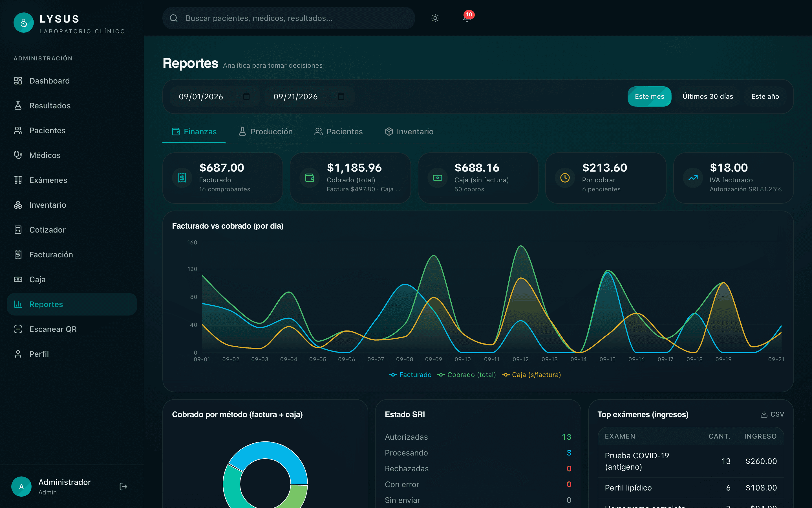
Task: Select the Perfil lipídico row
Action: [691, 488]
